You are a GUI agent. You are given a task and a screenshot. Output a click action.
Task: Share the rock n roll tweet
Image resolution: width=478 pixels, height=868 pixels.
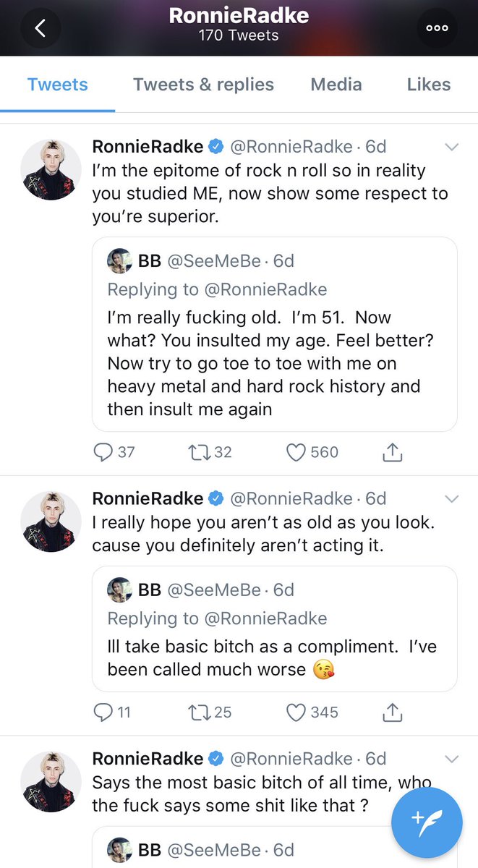pos(391,452)
